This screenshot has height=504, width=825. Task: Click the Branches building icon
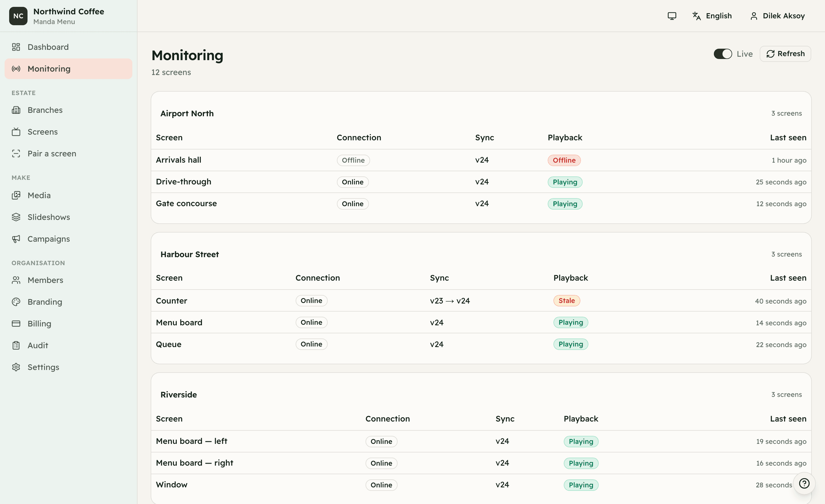(16, 110)
